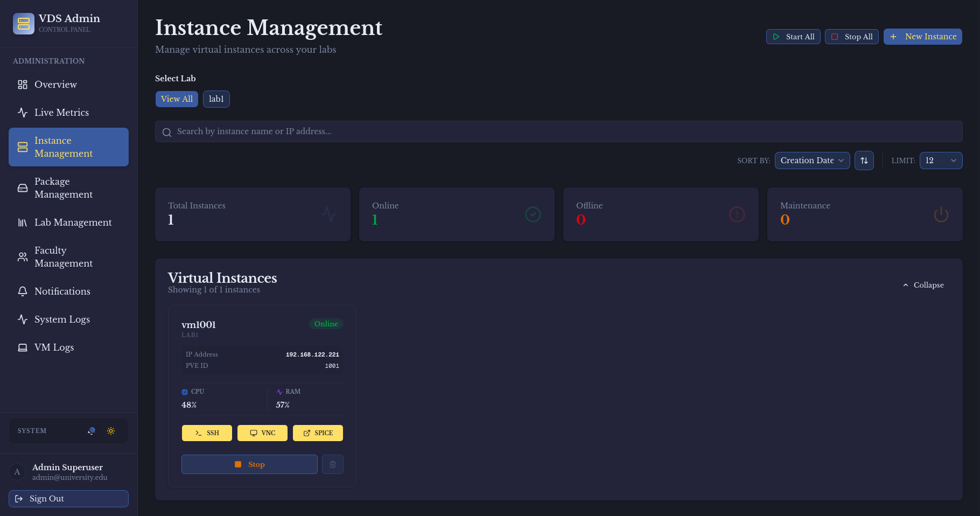980x516 pixels.
Task: Open Faculty Management page
Action: (69, 257)
